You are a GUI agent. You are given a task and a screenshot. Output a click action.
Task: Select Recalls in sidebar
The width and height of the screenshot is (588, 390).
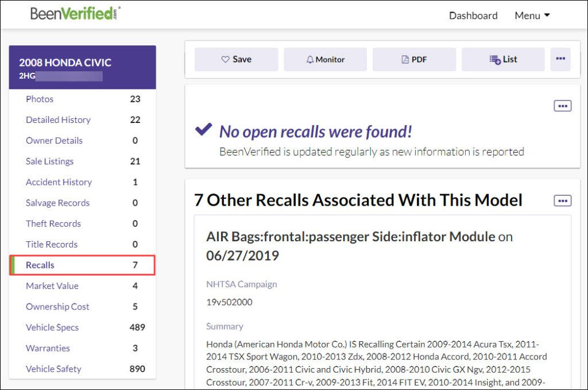[x=82, y=265]
